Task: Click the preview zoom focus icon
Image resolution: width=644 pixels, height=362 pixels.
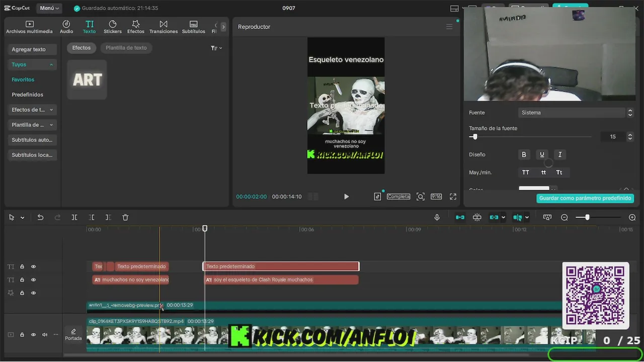Action: click(x=421, y=197)
